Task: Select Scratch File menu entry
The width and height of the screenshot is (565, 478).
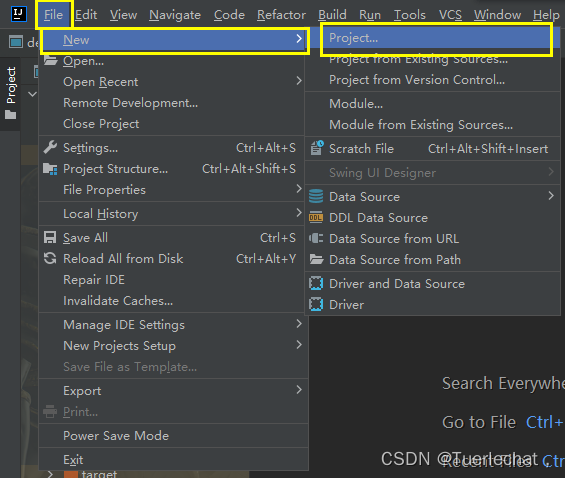Action: click(x=432, y=148)
